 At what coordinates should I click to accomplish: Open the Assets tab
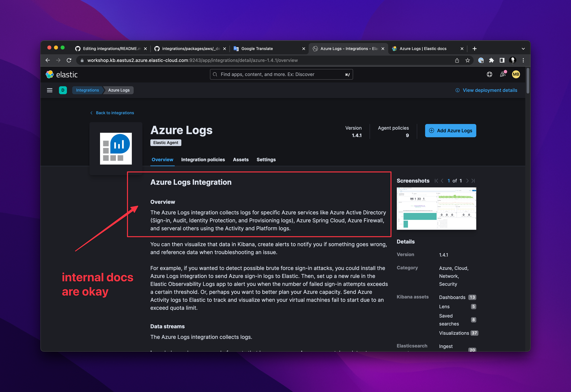point(240,160)
